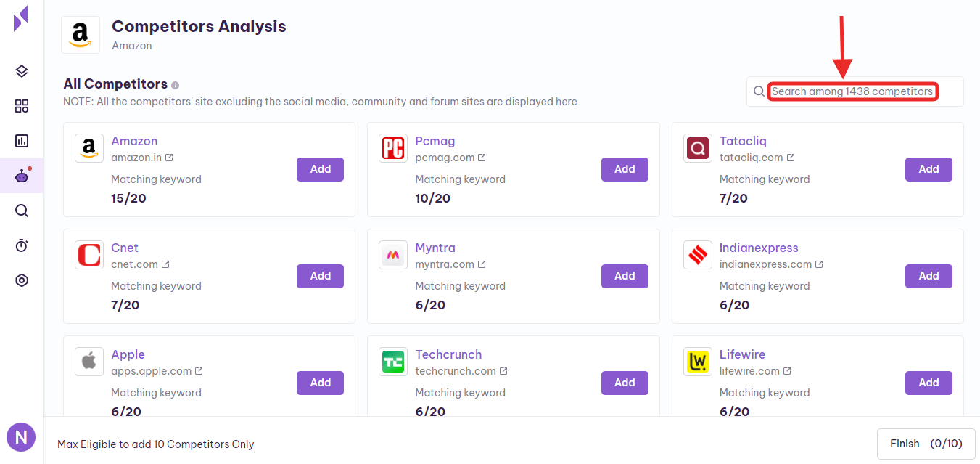
Task: Open the external link icon beside amazon.in
Action: [x=169, y=158]
